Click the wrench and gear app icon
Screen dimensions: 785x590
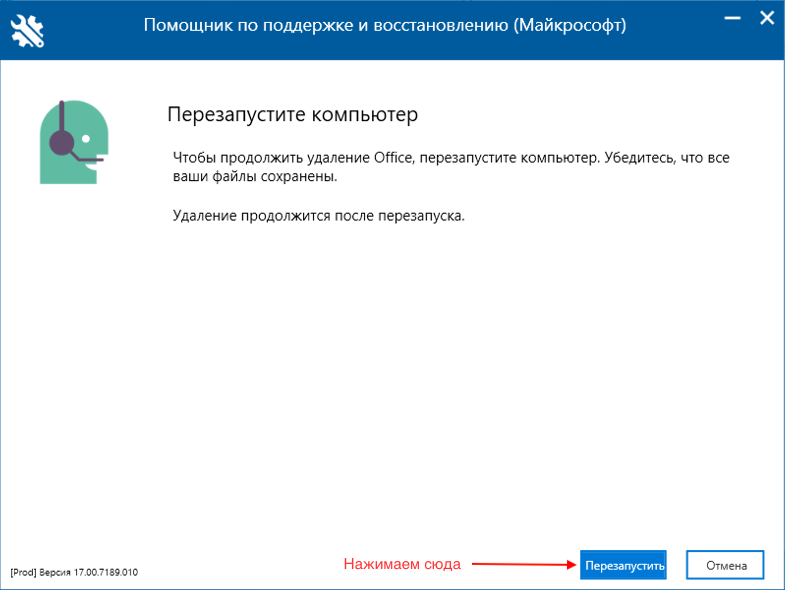pos(28,32)
